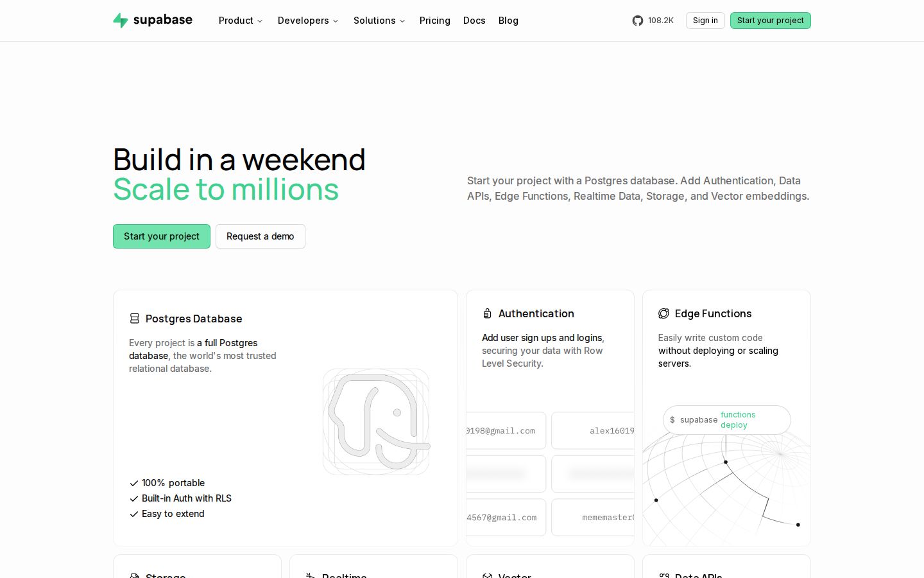The width and height of the screenshot is (924, 578).
Task: Click the Supabase lightning bolt logo
Action: (x=120, y=21)
